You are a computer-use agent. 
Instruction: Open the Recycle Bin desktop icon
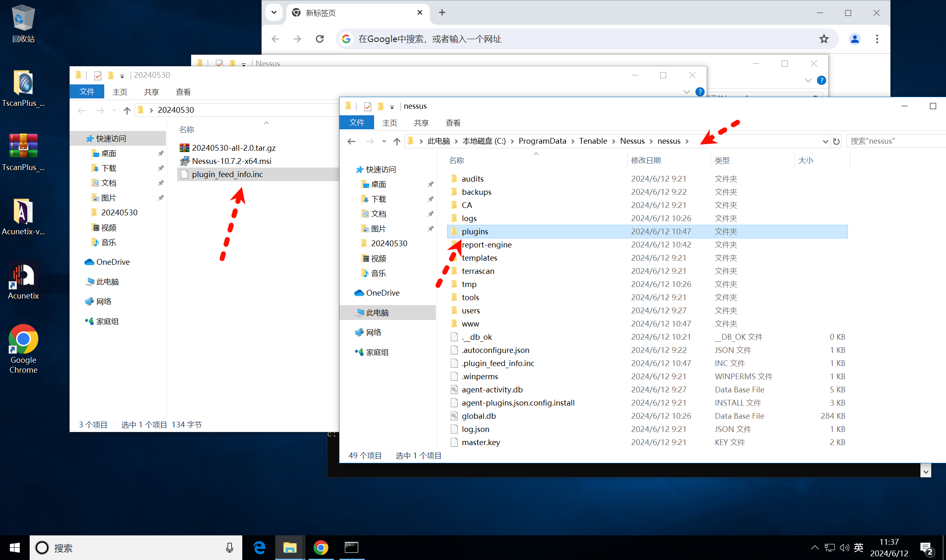tap(23, 23)
